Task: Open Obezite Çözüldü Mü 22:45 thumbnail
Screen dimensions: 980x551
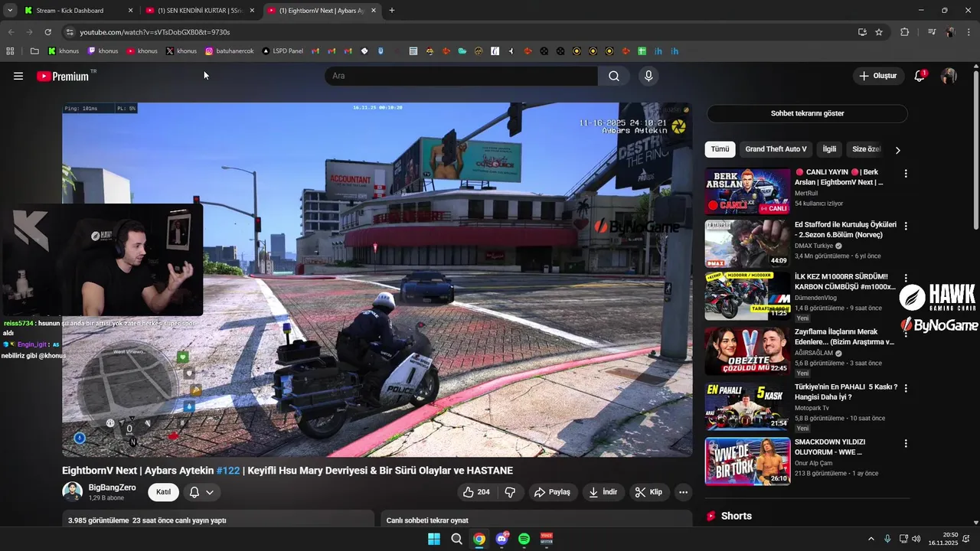Action: [x=747, y=351]
